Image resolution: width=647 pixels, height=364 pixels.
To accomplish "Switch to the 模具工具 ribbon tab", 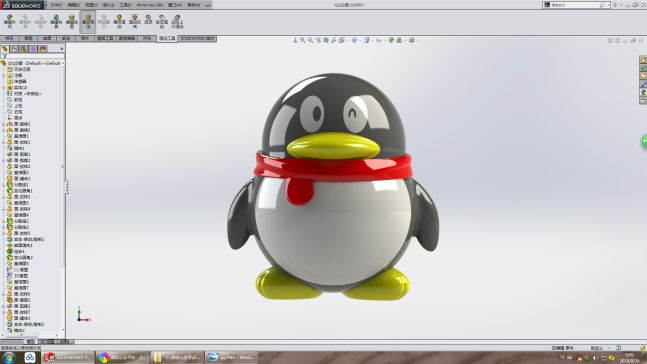I will pos(105,38).
